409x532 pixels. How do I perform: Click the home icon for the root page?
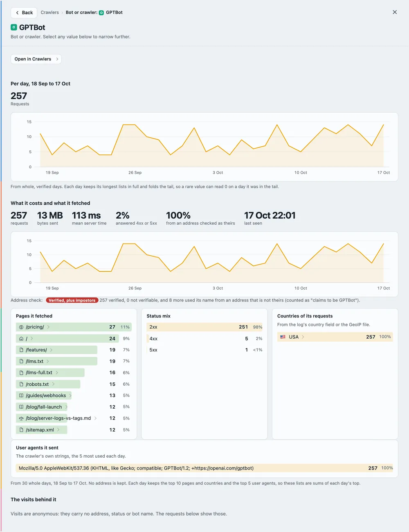pyautogui.click(x=21, y=339)
